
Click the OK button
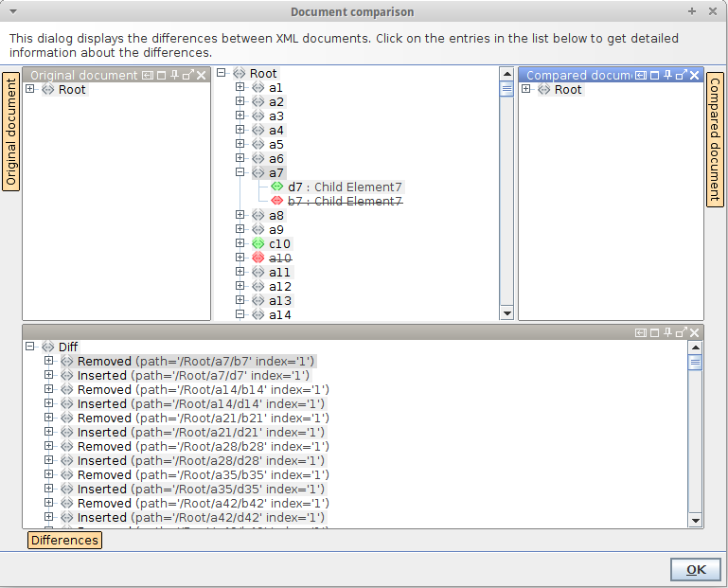tap(696, 569)
